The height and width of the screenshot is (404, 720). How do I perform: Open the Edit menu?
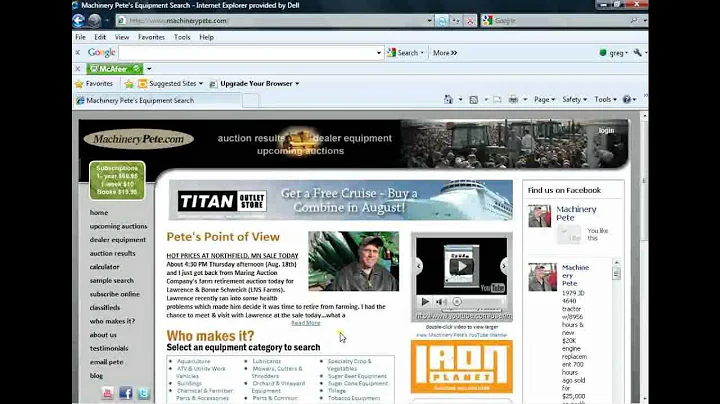click(100, 37)
